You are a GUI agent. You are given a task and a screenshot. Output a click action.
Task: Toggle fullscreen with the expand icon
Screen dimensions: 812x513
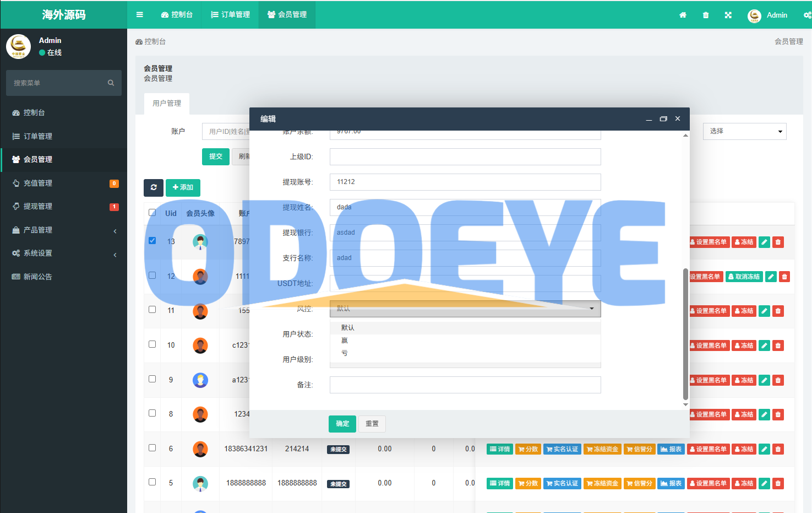pos(728,15)
